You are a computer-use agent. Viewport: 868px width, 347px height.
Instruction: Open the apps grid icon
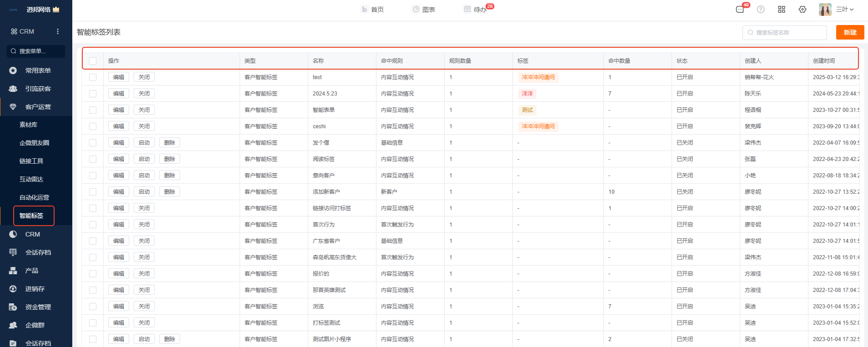782,10
